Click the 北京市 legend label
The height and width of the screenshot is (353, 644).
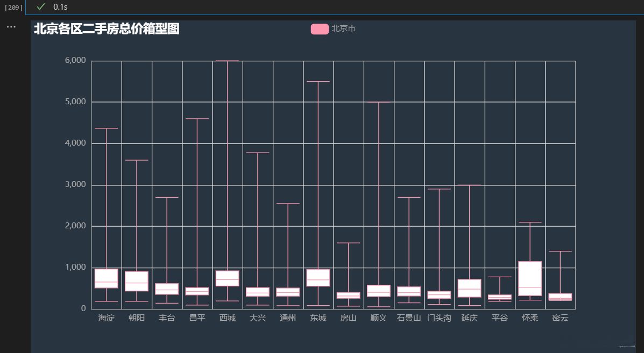pos(343,28)
